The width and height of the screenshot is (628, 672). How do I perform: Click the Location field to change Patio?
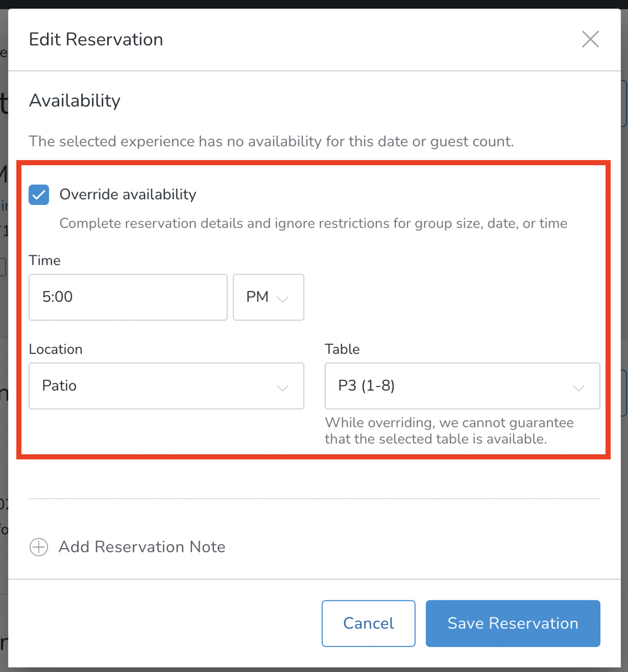(x=166, y=386)
